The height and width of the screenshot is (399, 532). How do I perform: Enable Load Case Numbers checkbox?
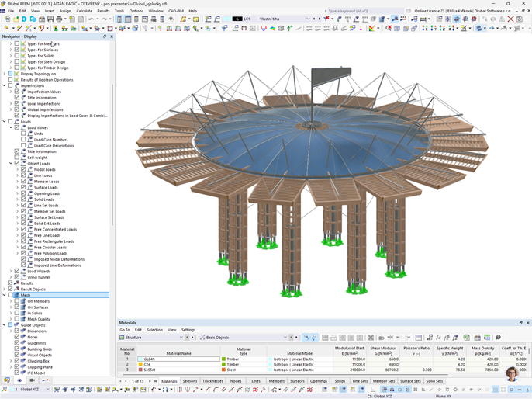(x=23, y=139)
